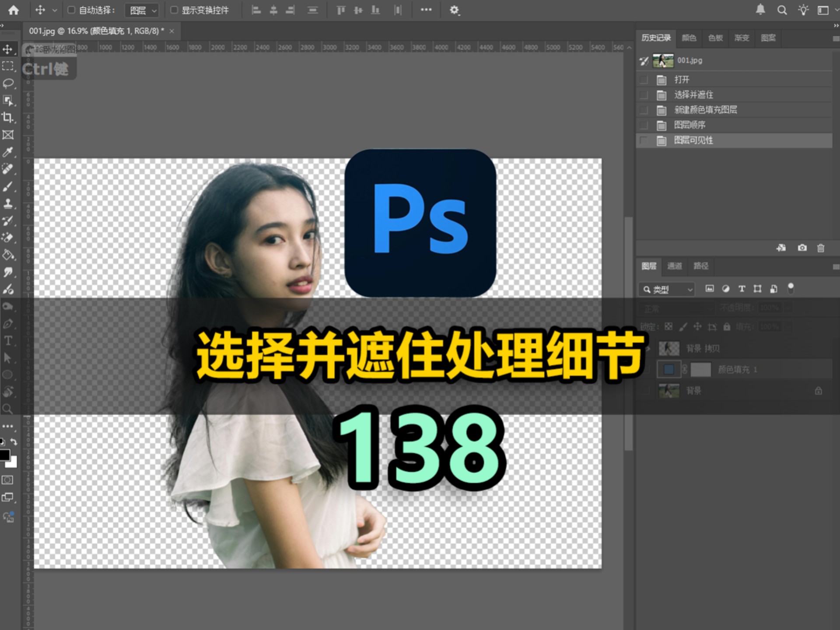Click the background color swatch

pos(13,463)
